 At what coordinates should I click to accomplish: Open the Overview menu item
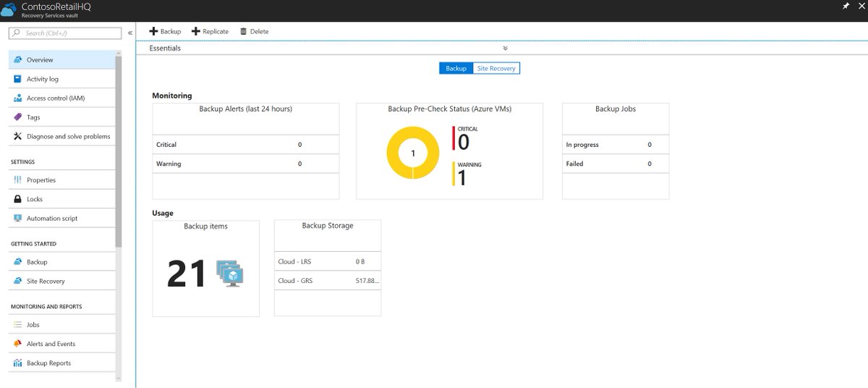(61, 60)
